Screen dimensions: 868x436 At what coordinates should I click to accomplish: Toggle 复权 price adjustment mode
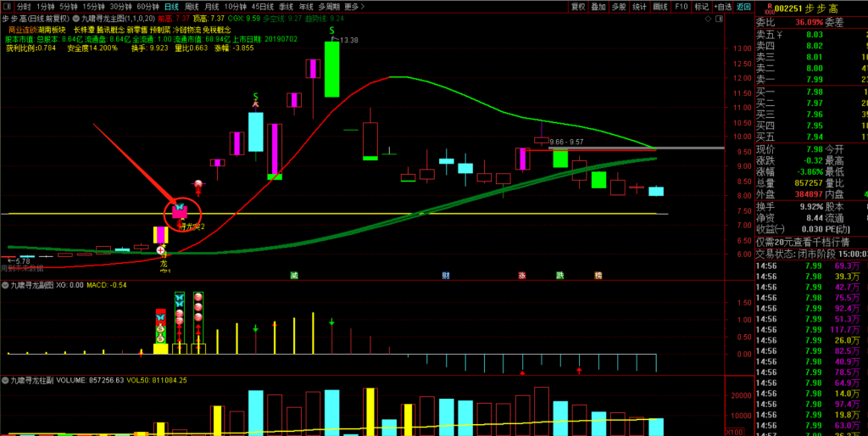click(x=578, y=6)
